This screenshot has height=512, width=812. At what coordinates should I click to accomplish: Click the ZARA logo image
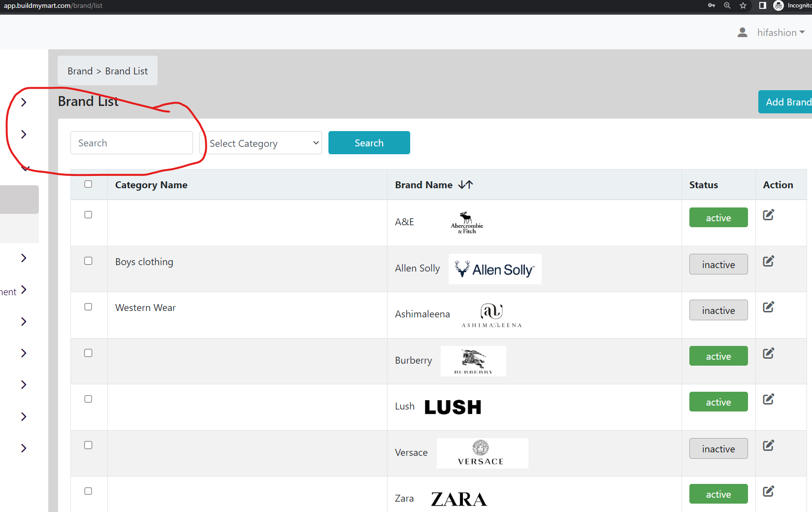point(459,499)
